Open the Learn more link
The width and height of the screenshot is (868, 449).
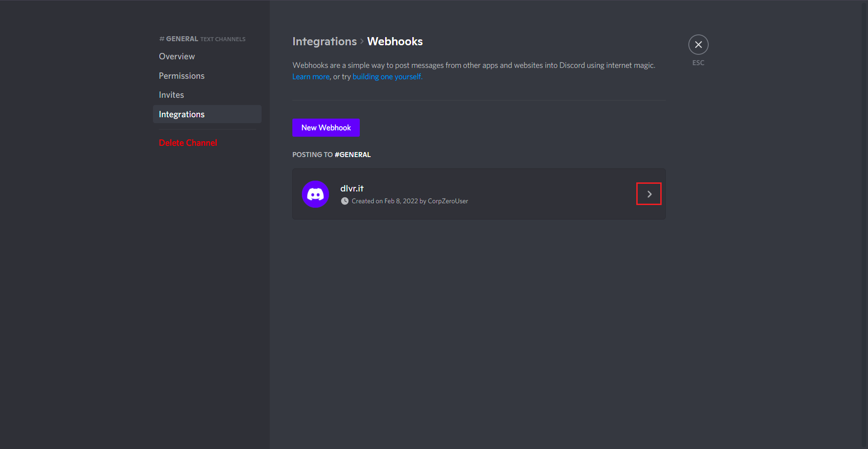click(x=311, y=77)
